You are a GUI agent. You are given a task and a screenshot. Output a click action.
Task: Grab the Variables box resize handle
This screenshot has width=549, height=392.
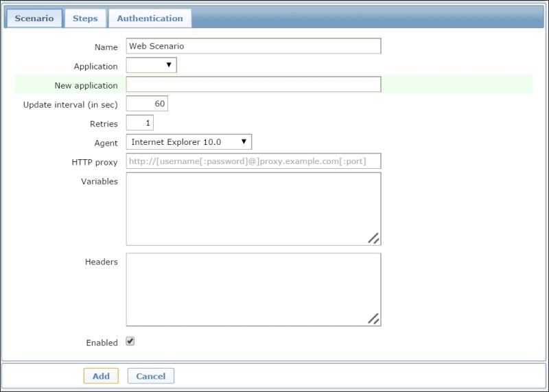373,238
